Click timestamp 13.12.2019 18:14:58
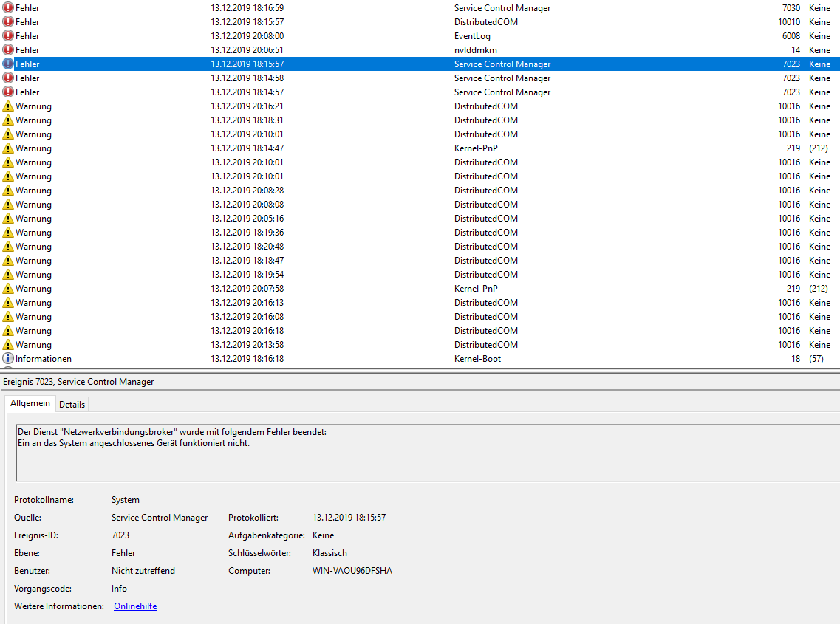This screenshot has height=624, width=840. [247, 78]
